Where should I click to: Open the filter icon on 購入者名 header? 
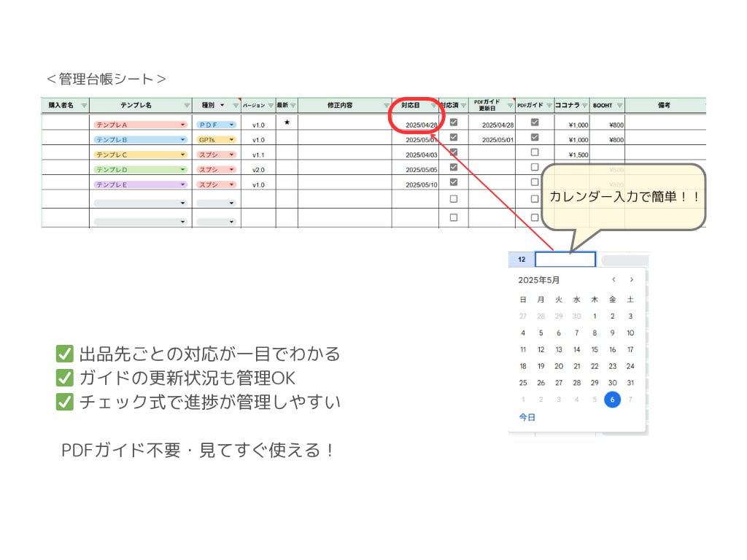click(84, 106)
